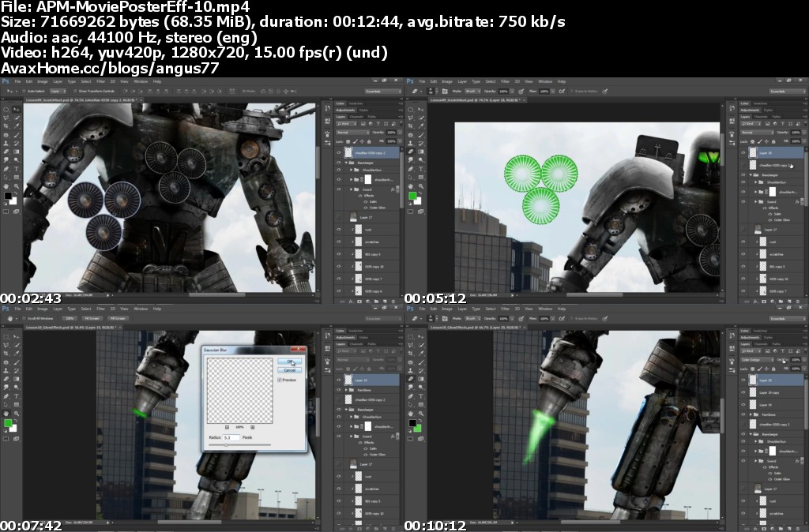This screenshot has width=809, height=532.
Task: Switch to the Swatches tab in the 00:02:43 frame
Action: point(356,103)
